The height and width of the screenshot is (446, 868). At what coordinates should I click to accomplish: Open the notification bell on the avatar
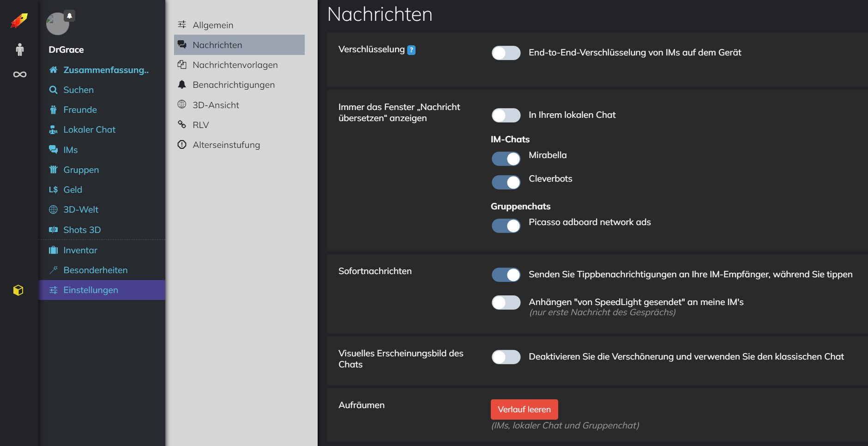click(x=70, y=16)
